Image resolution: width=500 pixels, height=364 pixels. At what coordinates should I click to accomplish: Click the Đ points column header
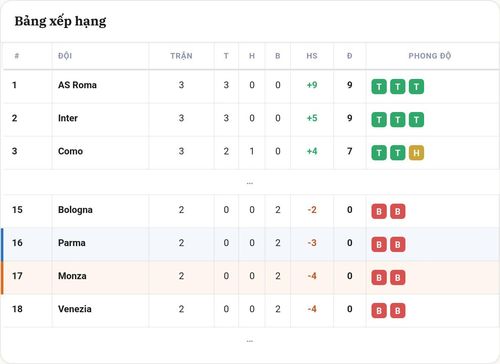click(x=349, y=56)
